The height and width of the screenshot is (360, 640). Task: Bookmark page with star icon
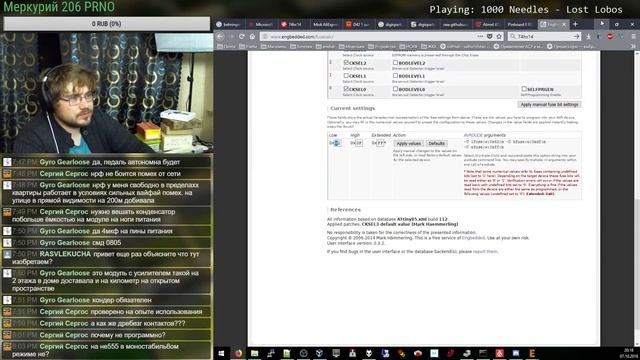point(499,36)
